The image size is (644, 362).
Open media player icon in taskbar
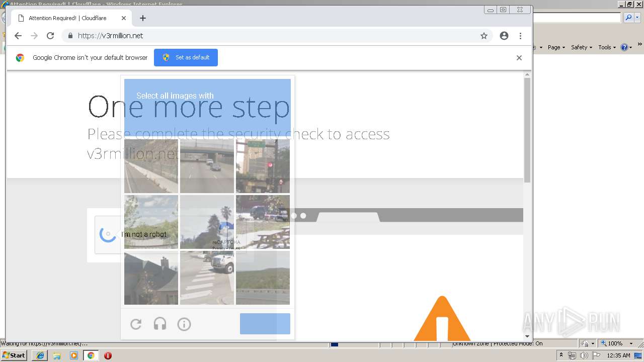point(74,355)
